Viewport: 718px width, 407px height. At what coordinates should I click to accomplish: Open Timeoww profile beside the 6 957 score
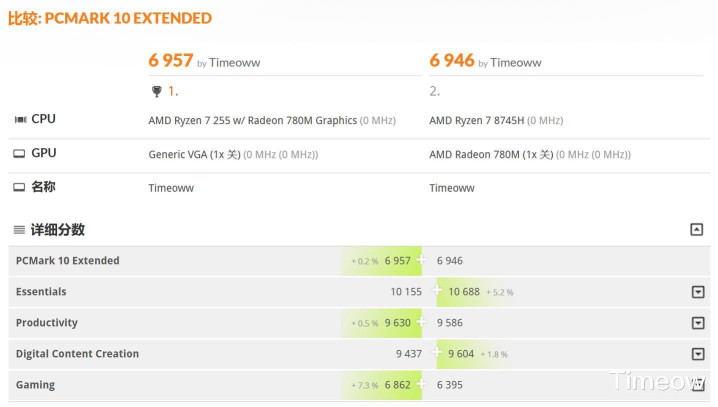pyautogui.click(x=235, y=63)
